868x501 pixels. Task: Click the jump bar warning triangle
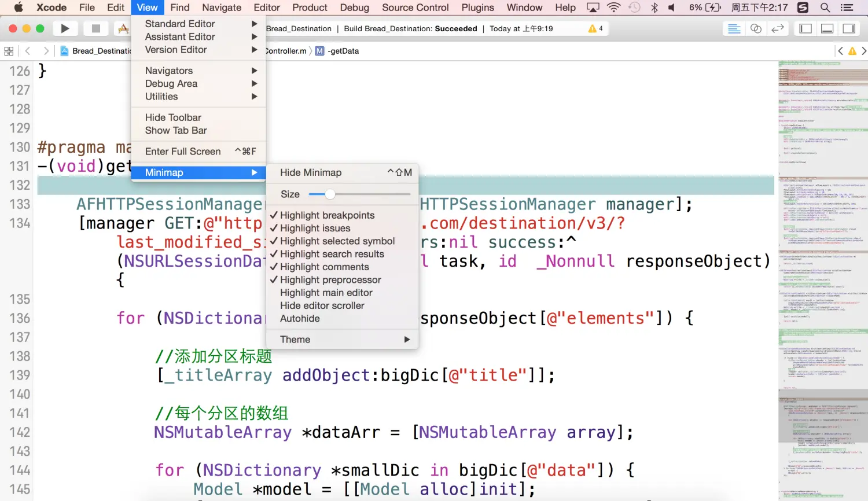[852, 51]
